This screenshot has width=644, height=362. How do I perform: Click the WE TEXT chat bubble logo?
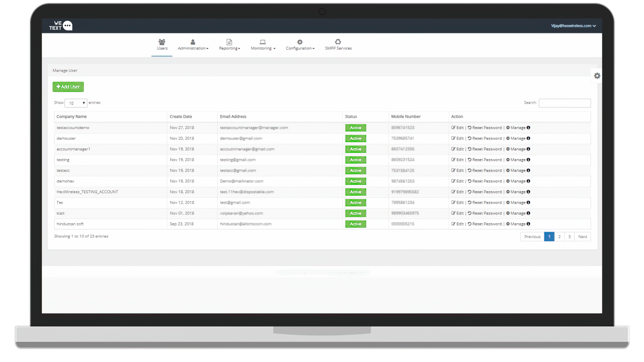pos(67,25)
